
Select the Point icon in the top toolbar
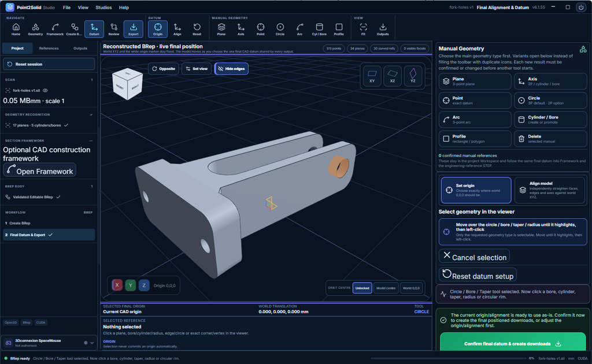[x=261, y=29]
